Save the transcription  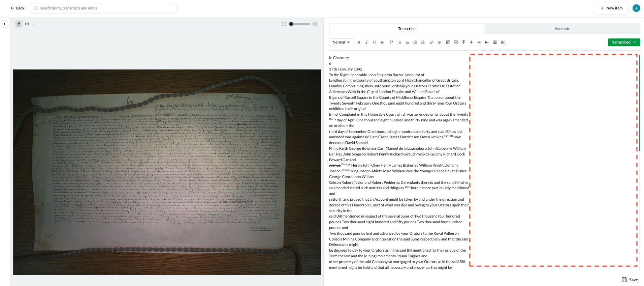[x=630, y=280]
